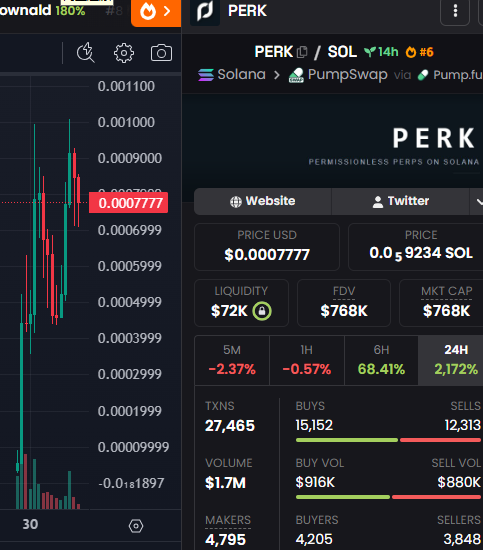Click the BUYERS 4,205 value

pos(314,539)
